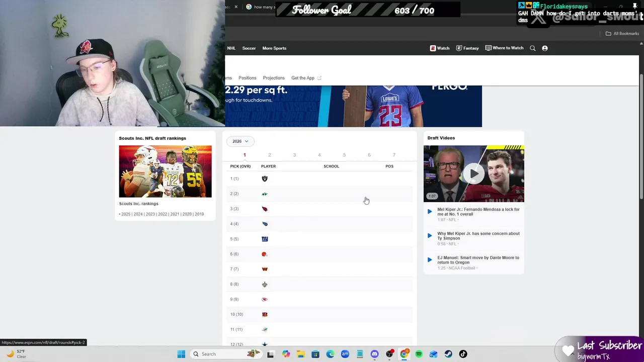Click the Raiders logo at pick 1

tap(265, 178)
